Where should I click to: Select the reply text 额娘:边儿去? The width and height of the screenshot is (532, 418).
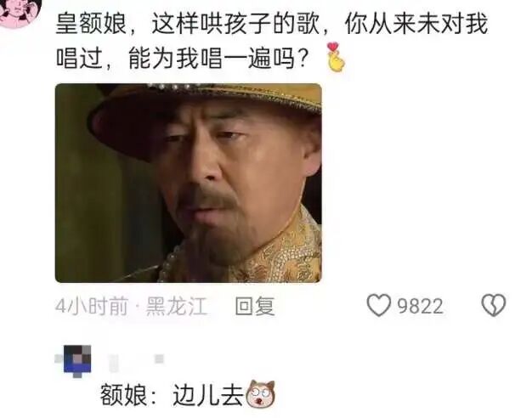tap(172, 394)
